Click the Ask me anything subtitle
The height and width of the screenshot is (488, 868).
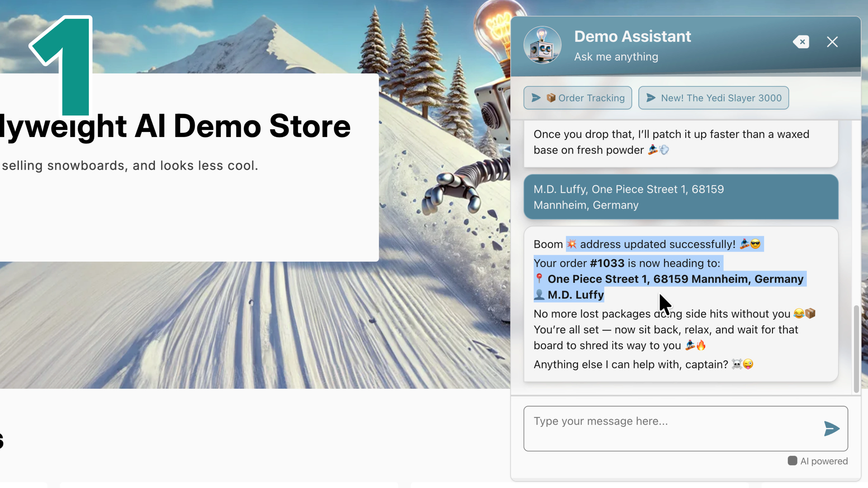[x=616, y=56]
